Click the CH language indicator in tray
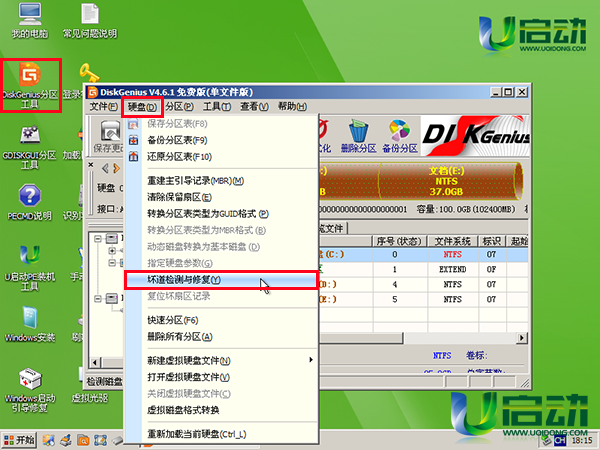This screenshot has width=600, height=450. [560, 441]
